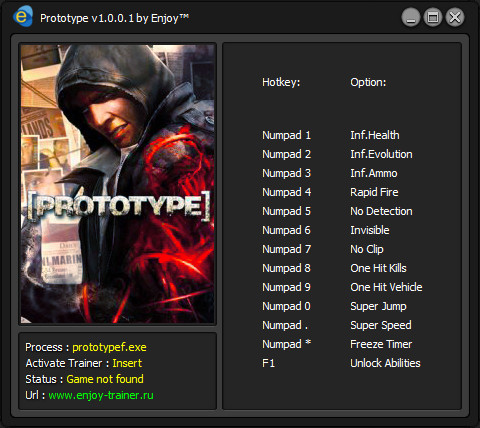Click the 'Numpad 3' hotkey label
480x428 pixels.
pyautogui.click(x=286, y=173)
